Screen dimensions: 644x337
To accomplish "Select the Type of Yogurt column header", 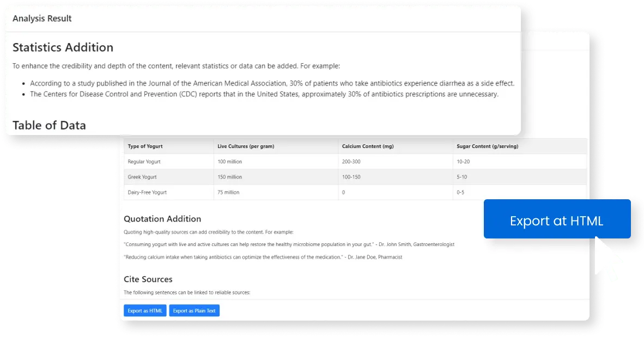I will [145, 146].
